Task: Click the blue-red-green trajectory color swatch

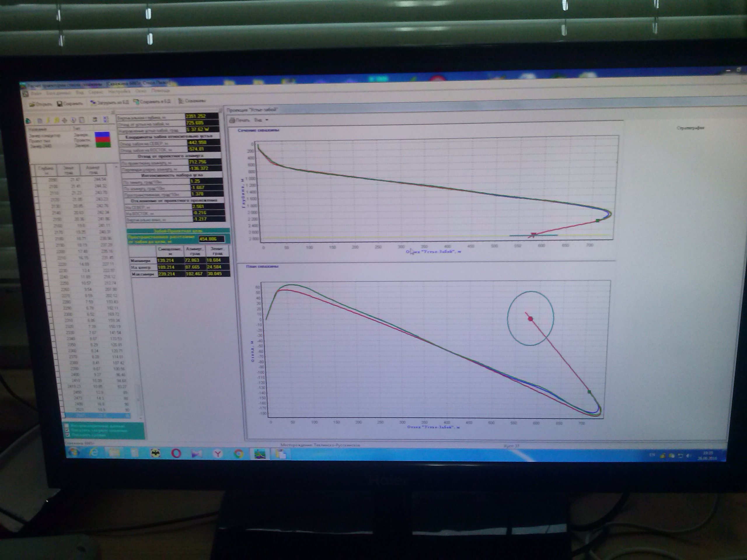Action: pos(103,140)
